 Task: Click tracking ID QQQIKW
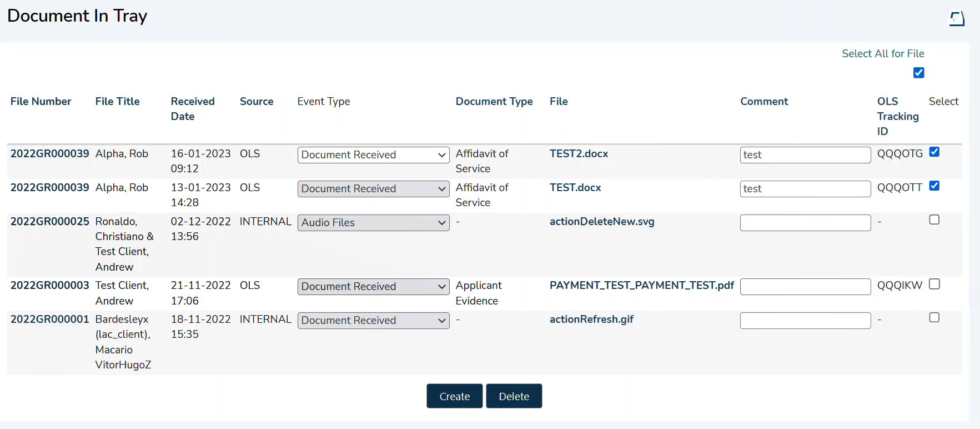[x=899, y=286]
